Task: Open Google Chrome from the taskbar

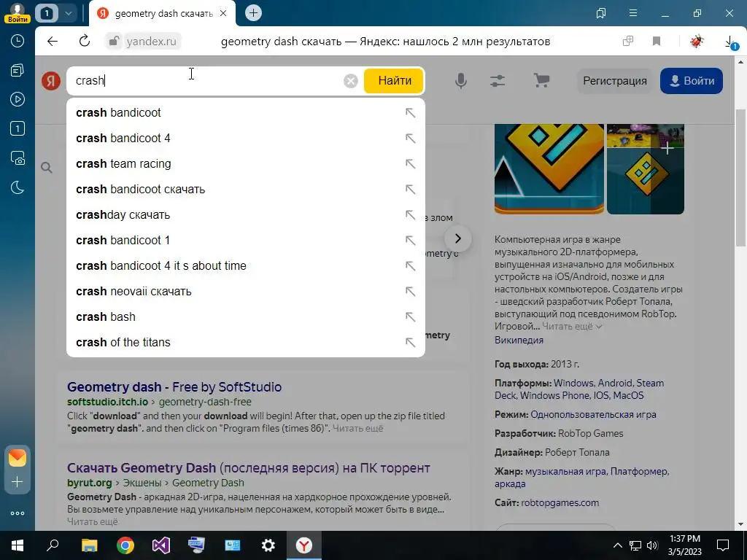Action: (125, 545)
